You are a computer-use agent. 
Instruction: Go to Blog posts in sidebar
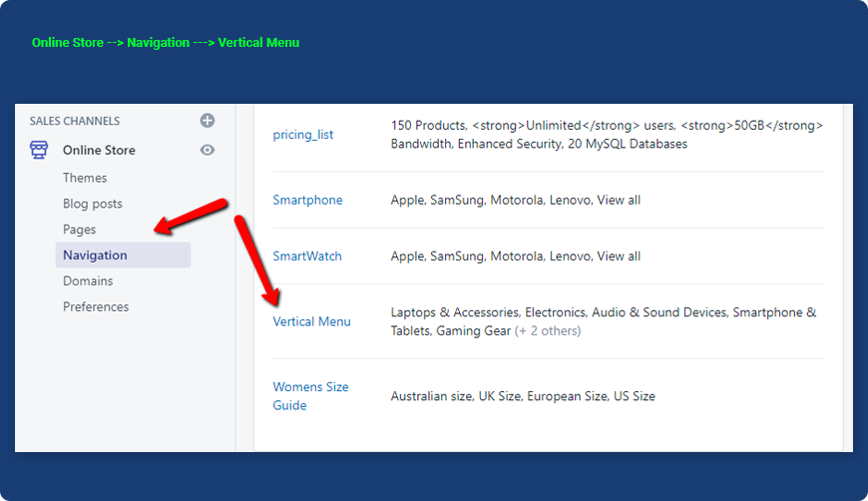(x=93, y=204)
